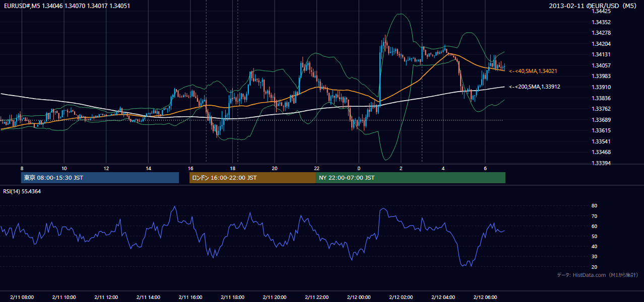Screen dimensions: 644x302
Task: Click bottom timeline label 2/11 16:00
Action: (190, 297)
